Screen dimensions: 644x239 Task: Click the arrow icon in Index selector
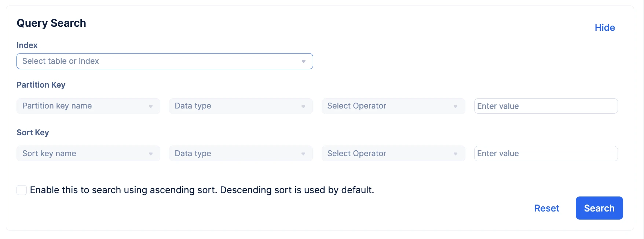(304, 62)
